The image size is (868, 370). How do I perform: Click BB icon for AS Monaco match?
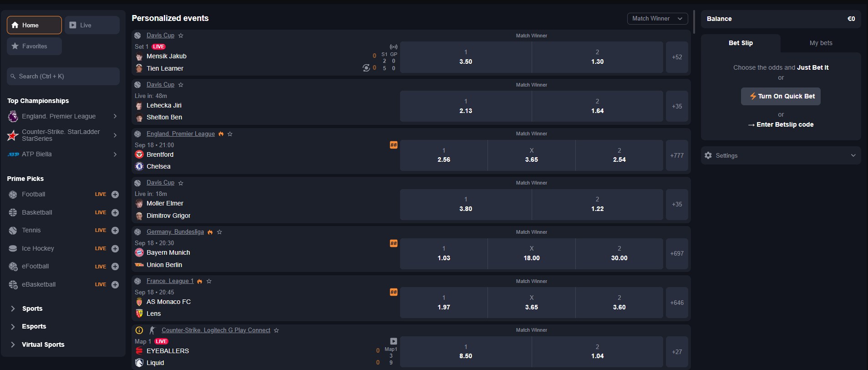click(394, 292)
